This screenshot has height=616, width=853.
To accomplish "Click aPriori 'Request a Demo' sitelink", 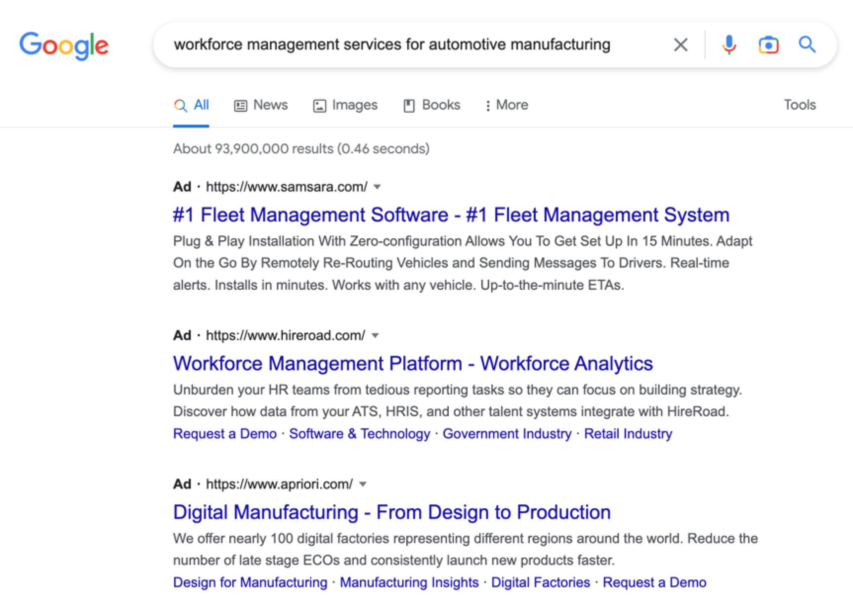I will (654, 582).
